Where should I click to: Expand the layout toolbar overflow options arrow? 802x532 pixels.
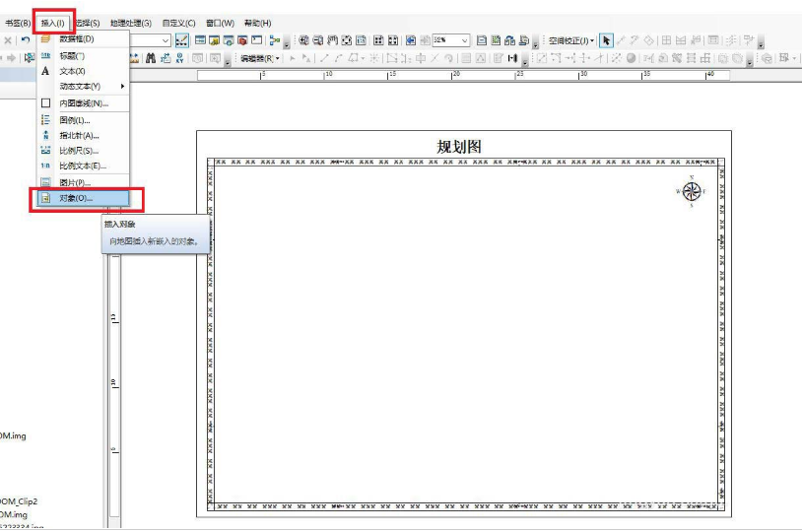point(536,43)
